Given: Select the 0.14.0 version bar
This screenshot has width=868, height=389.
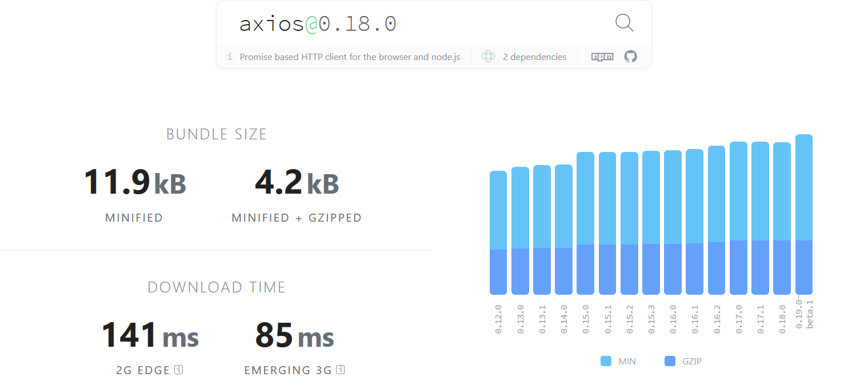Looking at the screenshot, I should pyautogui.click(x=563, y=229).
